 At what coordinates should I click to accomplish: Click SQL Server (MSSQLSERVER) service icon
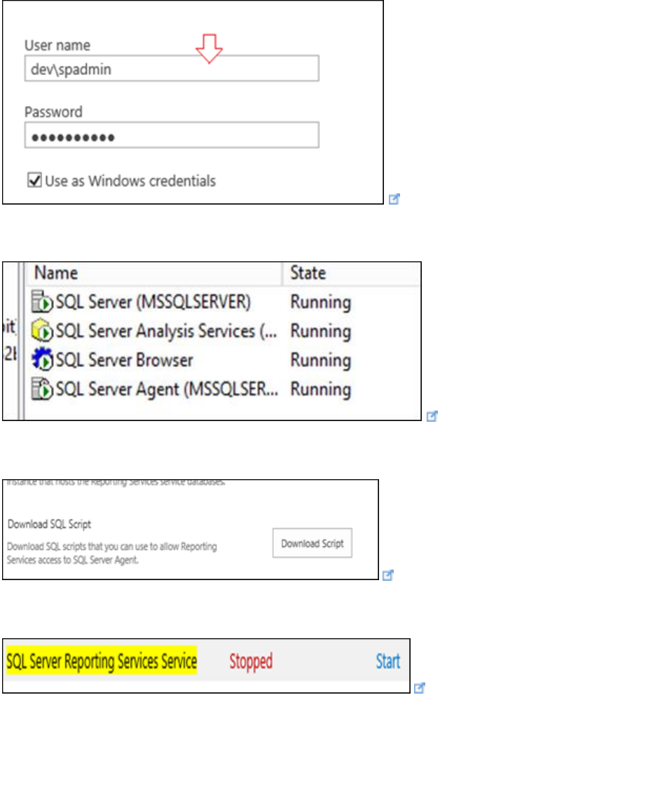click(42, 301)
